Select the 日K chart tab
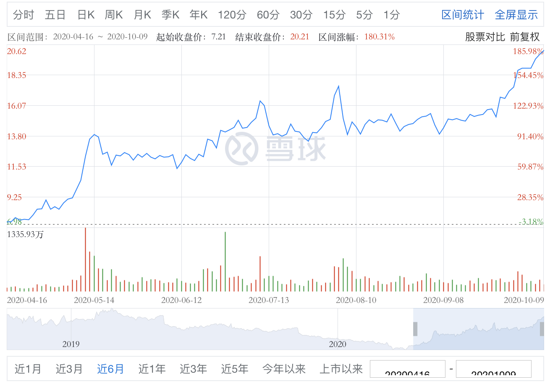Viewport: 550px width, 392px height. (x=86, y=15)
